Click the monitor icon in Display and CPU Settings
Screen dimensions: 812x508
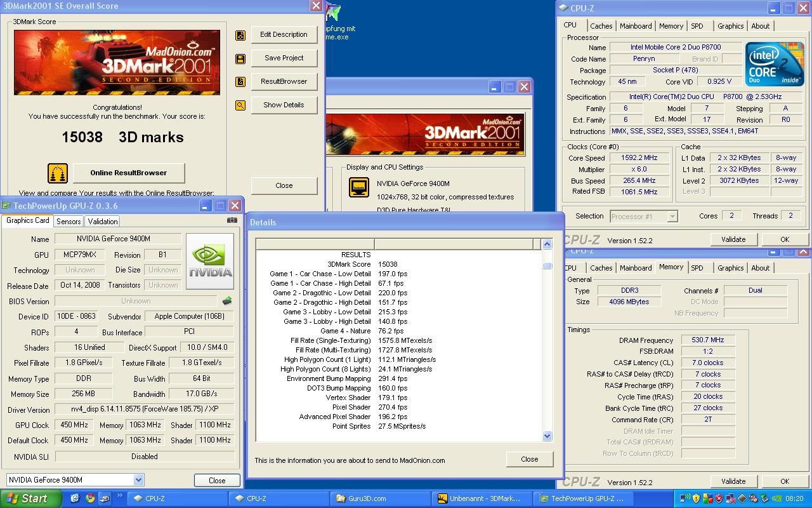pyautogui.click(x=359, y=188)
